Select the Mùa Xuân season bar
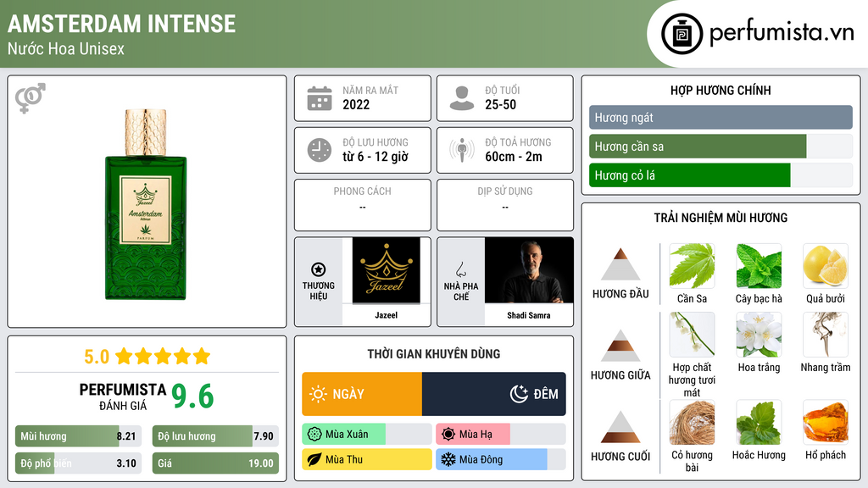The width and height of the screenshot is (868, 488). point(366,435)
